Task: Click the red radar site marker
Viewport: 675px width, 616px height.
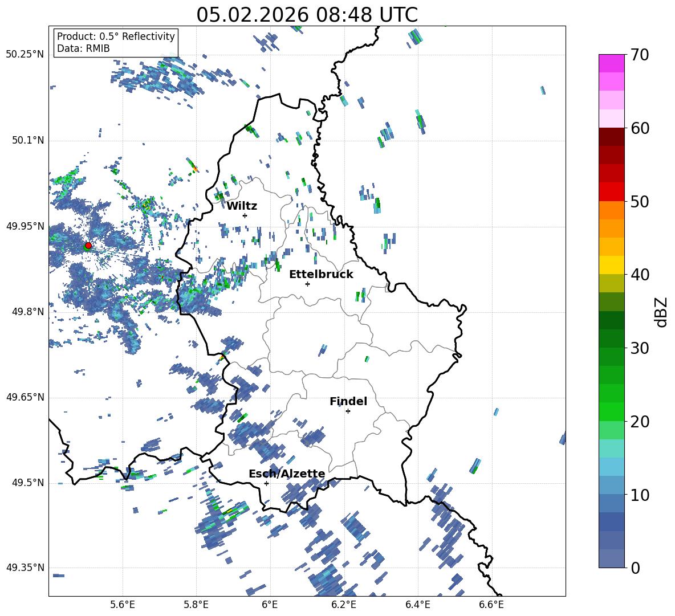Action: (88, 246)
